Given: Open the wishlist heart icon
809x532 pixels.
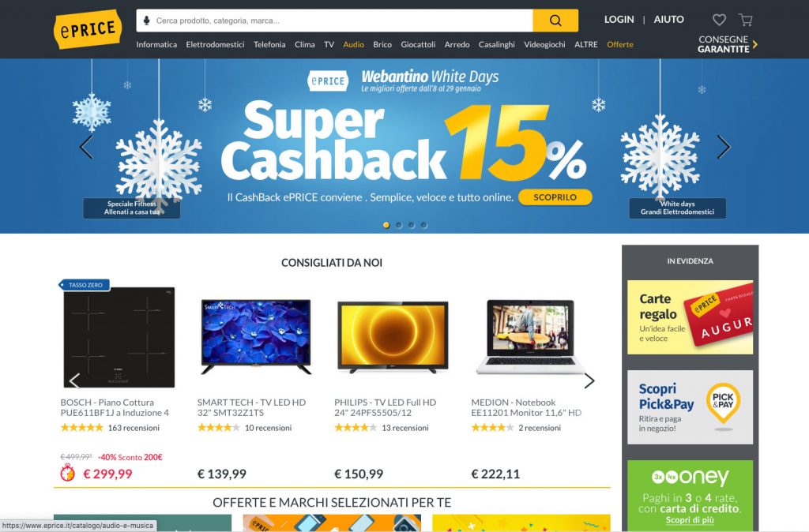Looking at the screenshot, I should [719, 20].
